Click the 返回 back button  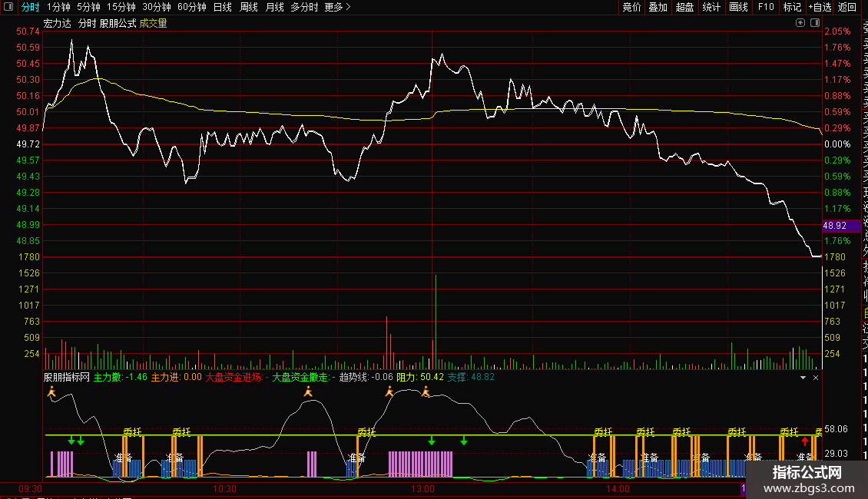pyautogui.click(x=847, y=8)
